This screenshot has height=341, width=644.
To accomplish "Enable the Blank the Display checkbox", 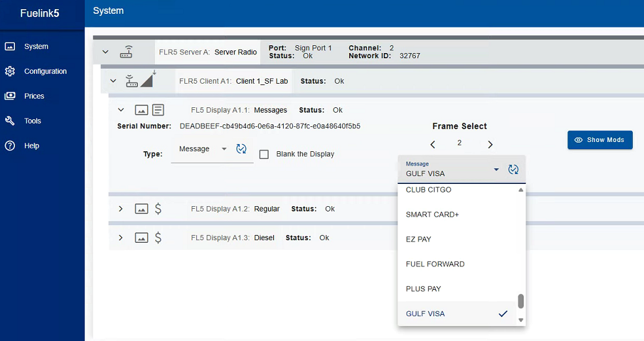I will (x=264, y=154).
